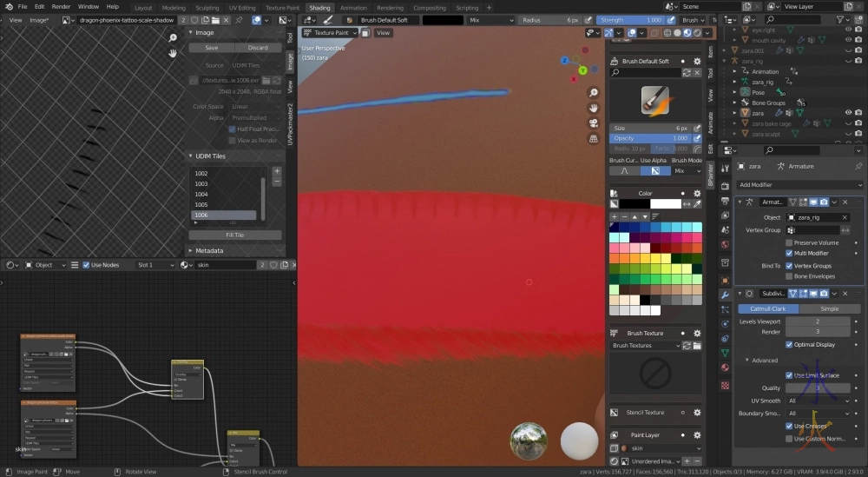The image size is (868, 477).
Task: Open the Add Modifier dropdown
Action: [x=799, y=185]
